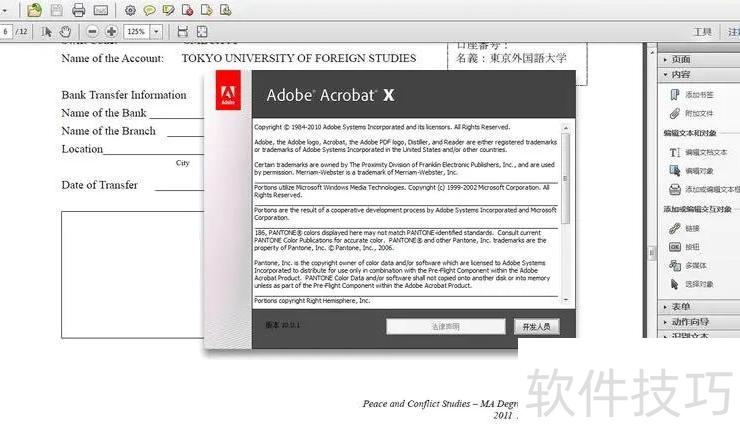The image size is (740, 448).
Task: Click the 法律声明 button in About dialog
Action: point(446,326)
